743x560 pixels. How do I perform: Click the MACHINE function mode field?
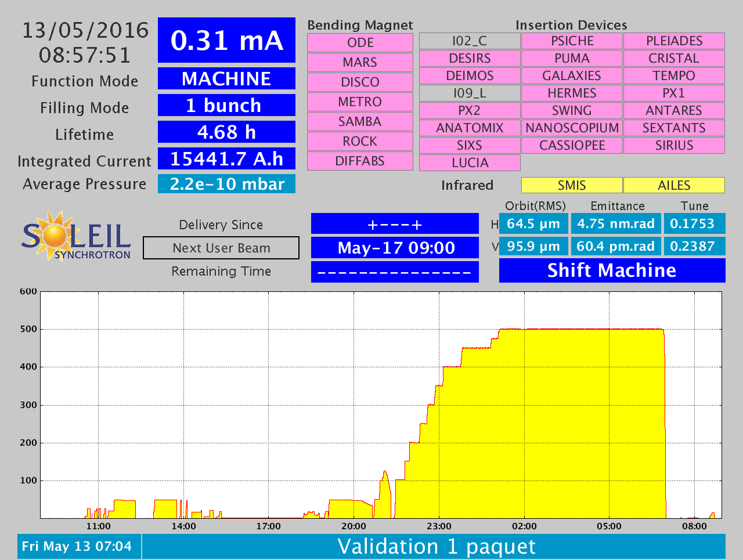[x=226, y=78]
